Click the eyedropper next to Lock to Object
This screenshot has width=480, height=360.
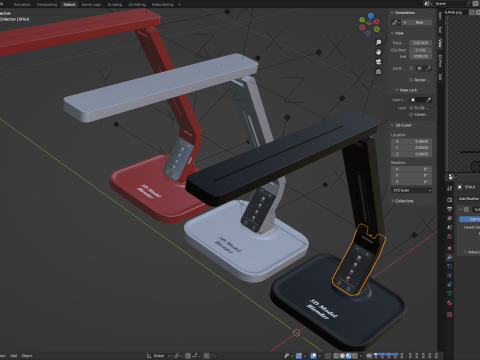[x=429, y=100]
